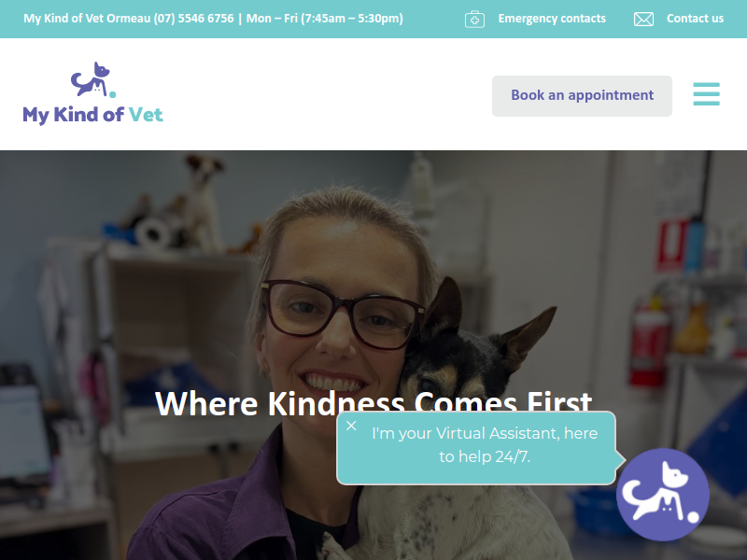The width and height of the screenshot is (747, 560).
Task: Click the Virtual Assistant greeting bubble text
Action: (485, 445)
